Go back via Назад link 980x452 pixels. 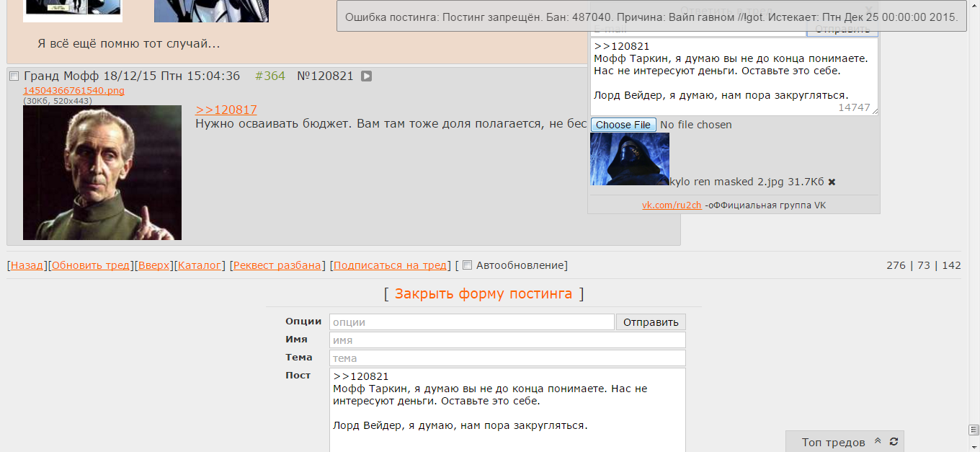27,265
